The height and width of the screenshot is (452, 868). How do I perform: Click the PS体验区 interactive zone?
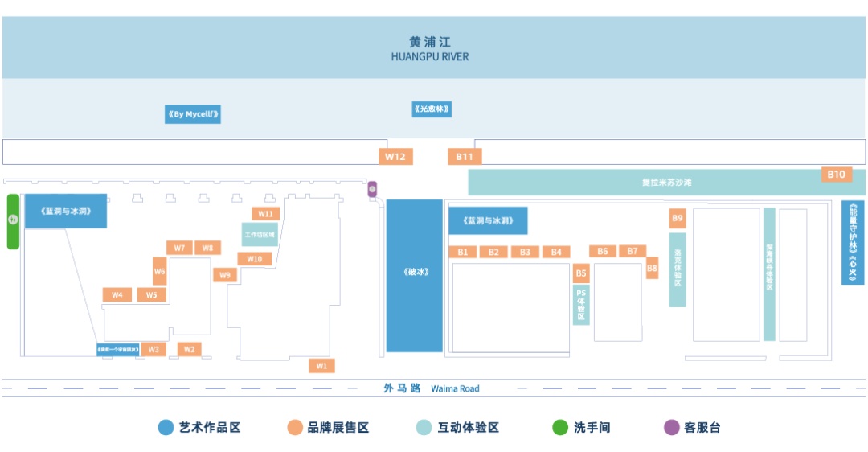[x=581, y=305]
